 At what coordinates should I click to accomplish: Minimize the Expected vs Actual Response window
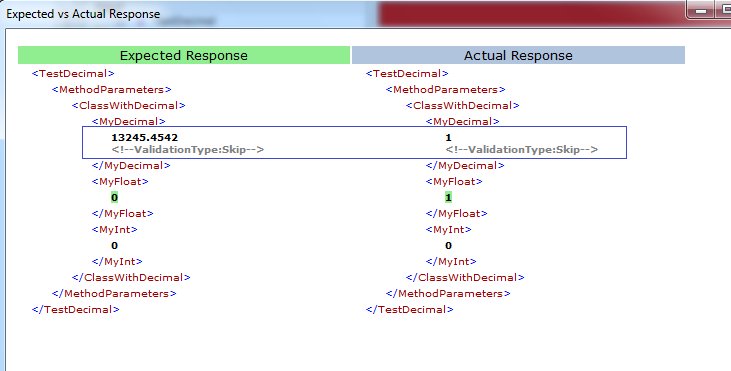pyautogui.click(x=700, y=11)
